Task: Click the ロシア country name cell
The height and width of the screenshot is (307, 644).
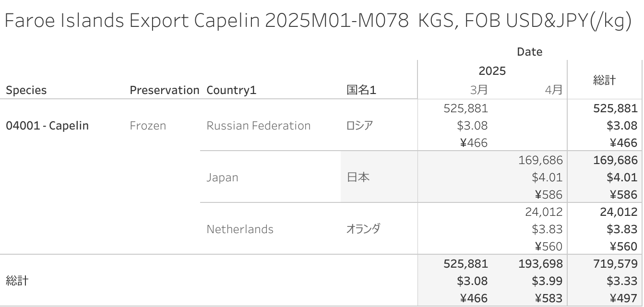Action: click(359, 126)
